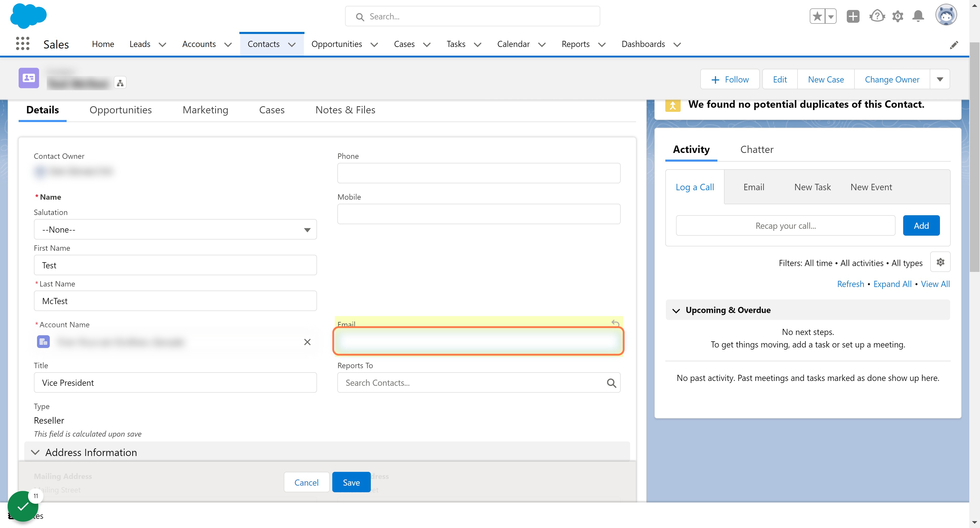
Task: Switch to the Marketing tab
Action: (205, 110)
